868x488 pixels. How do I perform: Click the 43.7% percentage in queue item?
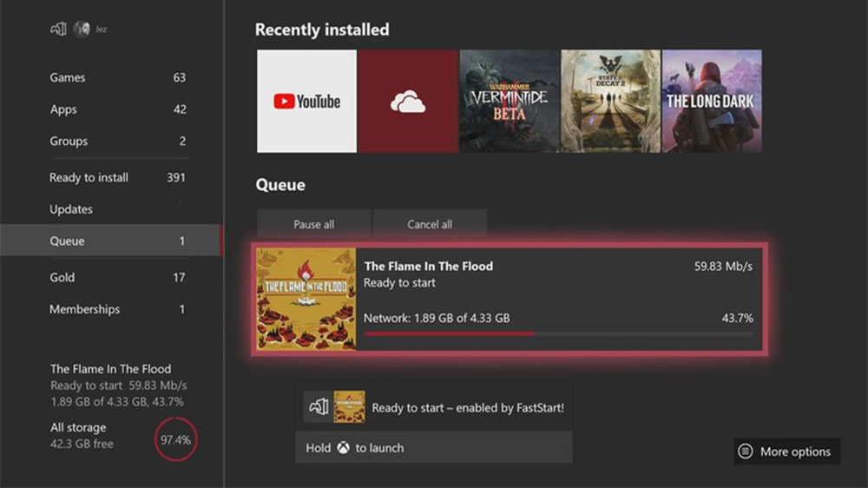pyautogui.click(x=737, y=318)
